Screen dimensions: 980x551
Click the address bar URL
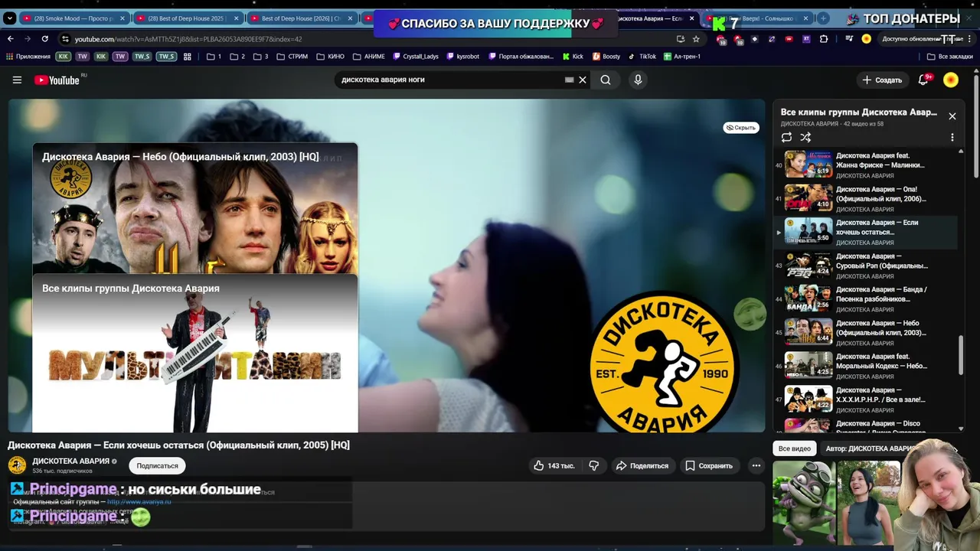(x=188, y=39)
